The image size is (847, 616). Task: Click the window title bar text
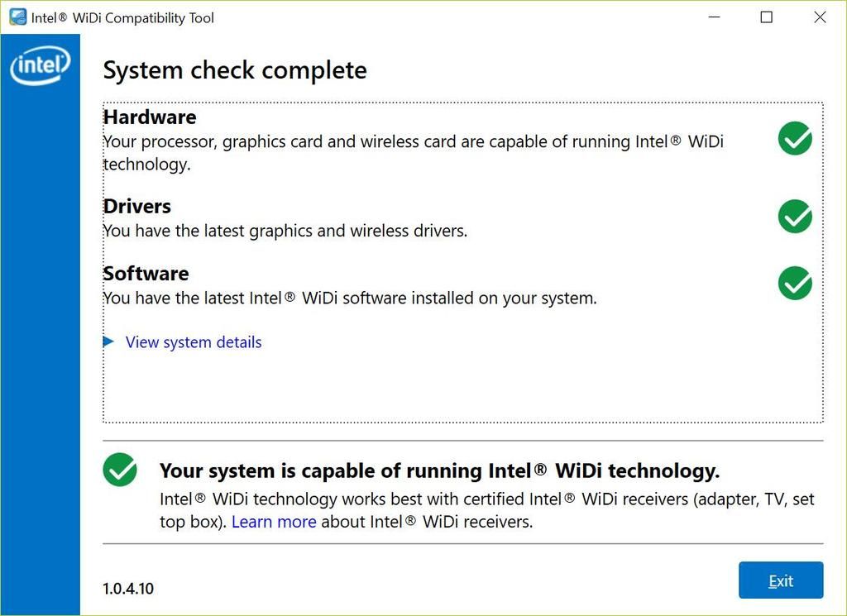(x=122, y=17)
